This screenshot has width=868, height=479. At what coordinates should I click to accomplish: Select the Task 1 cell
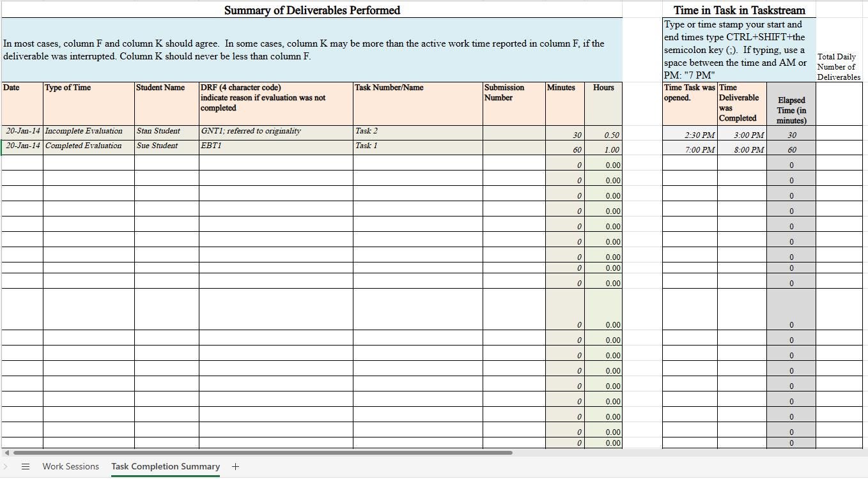click(x=415, y=146)
